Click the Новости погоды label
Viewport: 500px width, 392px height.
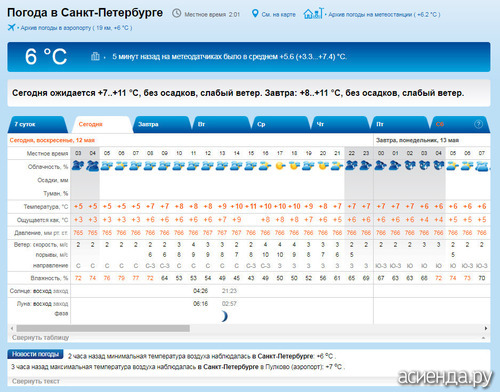click(x=35, y=354)
